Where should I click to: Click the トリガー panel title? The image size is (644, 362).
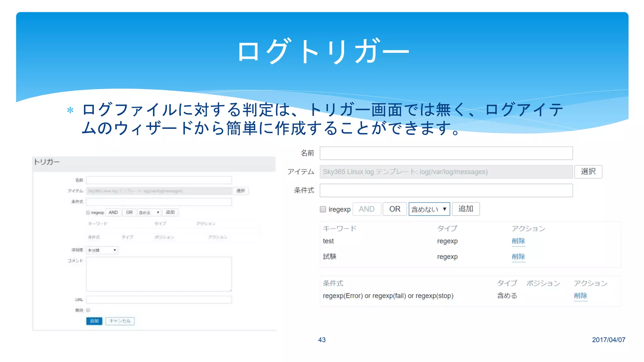pos(47,162)
